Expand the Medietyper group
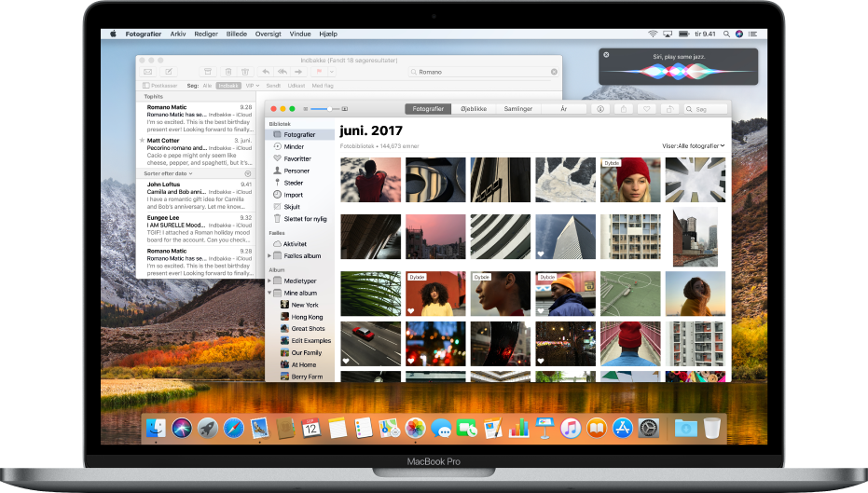This screenshot has width=868, height=493. [269, 281]
